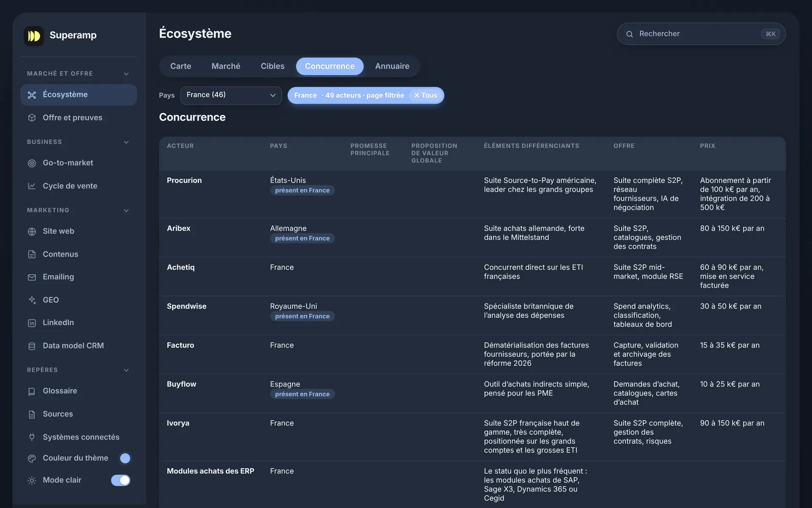Click the Go-to-market target icon
Viewport: 812px width, 508px height.
[32, 163]
